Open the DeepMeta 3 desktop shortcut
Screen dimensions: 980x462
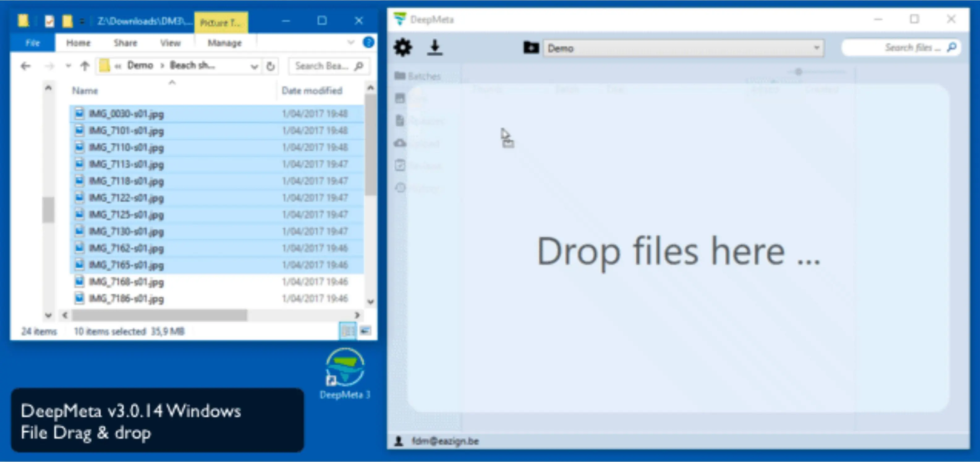345,373
